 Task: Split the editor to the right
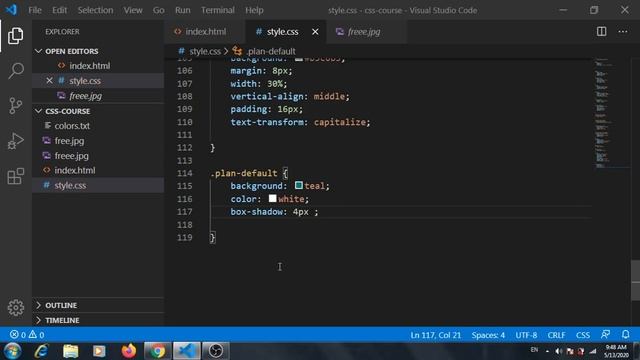click(602, 31)
